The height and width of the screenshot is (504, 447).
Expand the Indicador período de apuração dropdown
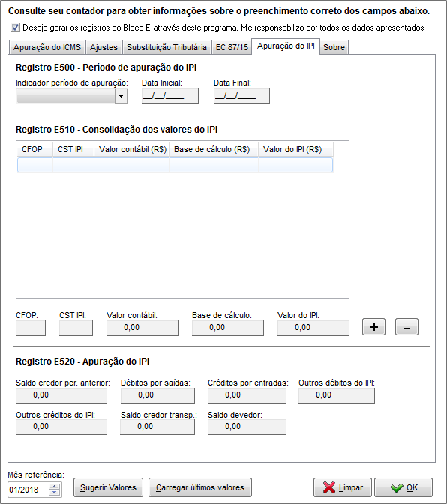click(121, 96)
